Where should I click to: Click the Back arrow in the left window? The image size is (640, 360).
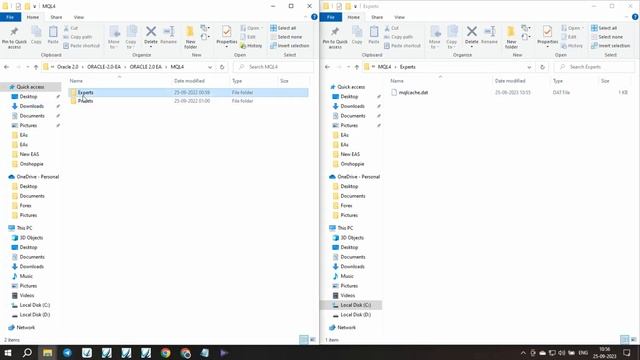tap(7, 67)
